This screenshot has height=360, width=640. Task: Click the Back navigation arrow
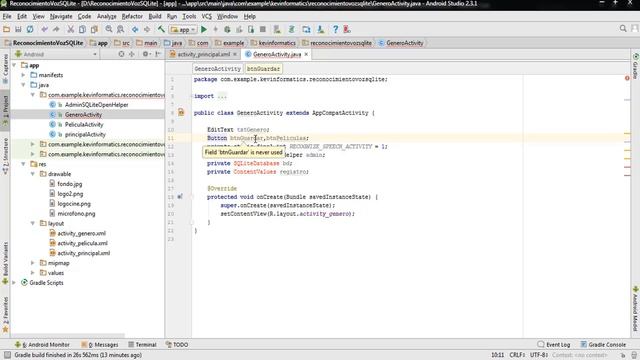[135, 29]
